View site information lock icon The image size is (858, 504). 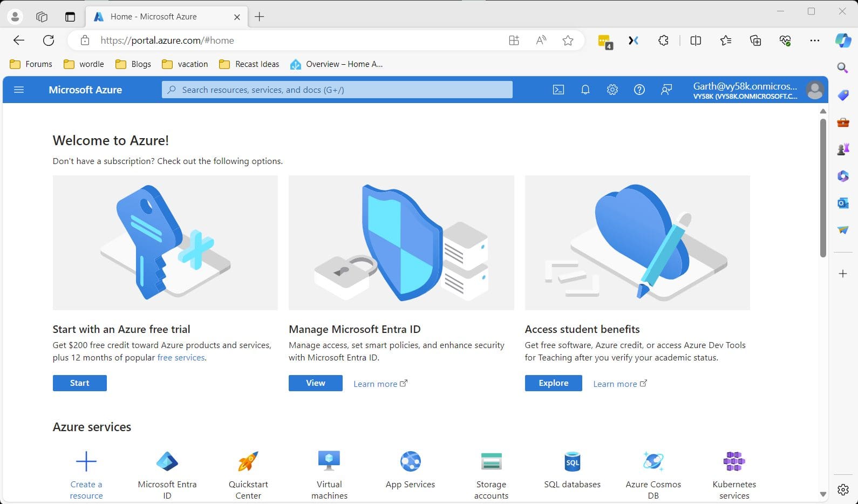(x=85, y=40)
